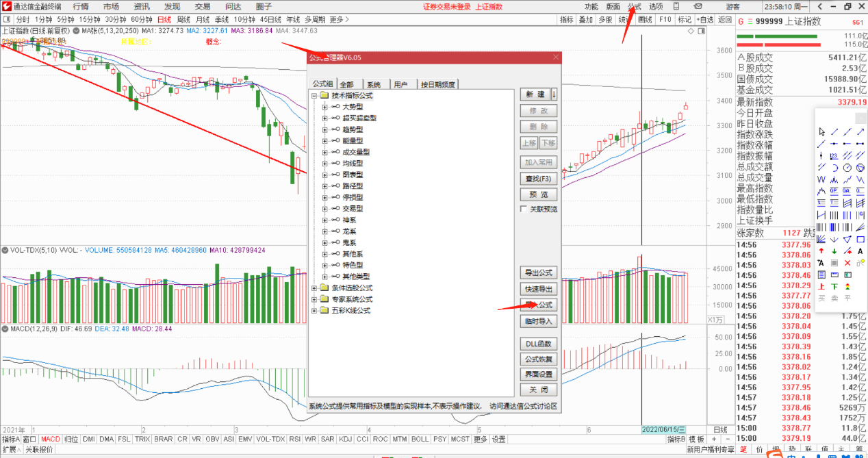This screenshot has height=458, width=868.
Task: Select the 龙系 tree item
Action: pos(349,231)
